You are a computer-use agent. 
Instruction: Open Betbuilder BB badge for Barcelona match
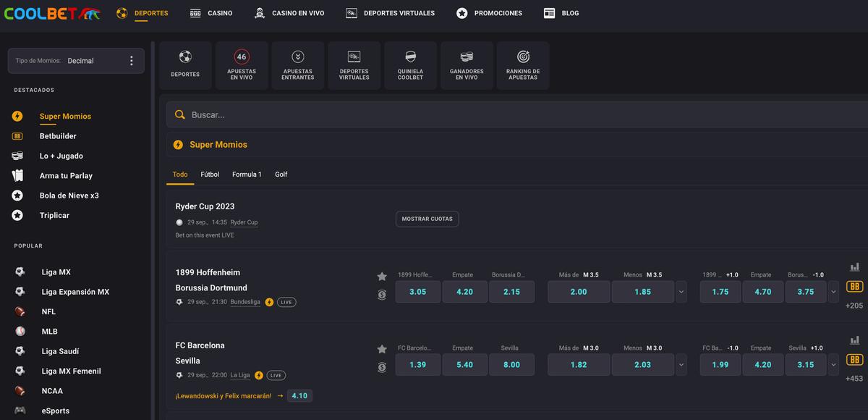pos(854,360)
